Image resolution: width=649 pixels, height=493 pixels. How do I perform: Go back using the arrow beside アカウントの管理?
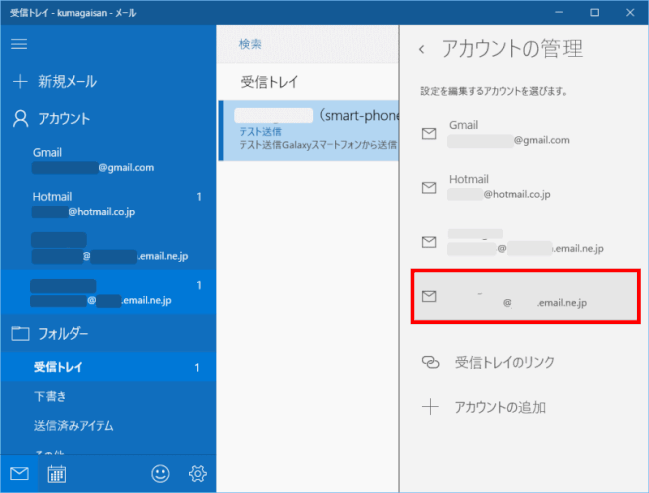422,50
